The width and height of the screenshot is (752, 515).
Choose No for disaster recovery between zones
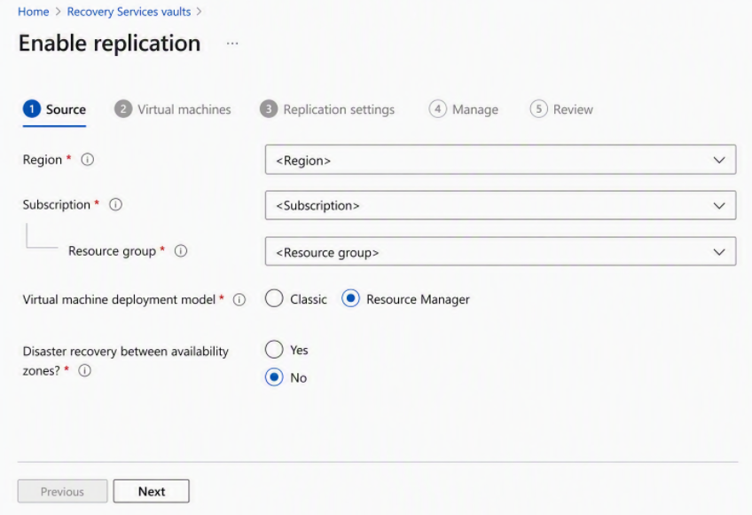pyautogui.click(x=274, y=377)
